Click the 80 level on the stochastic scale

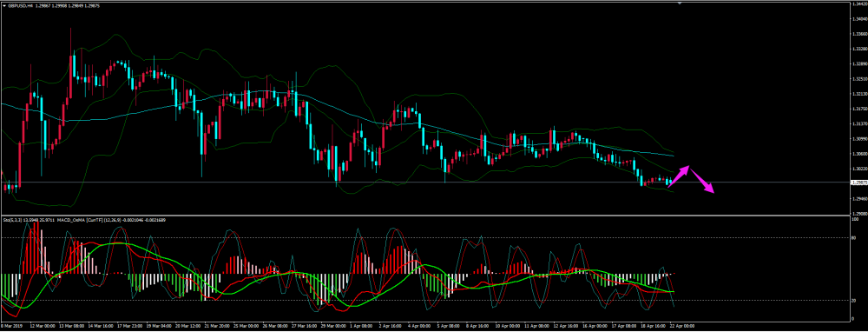(853, 238)
